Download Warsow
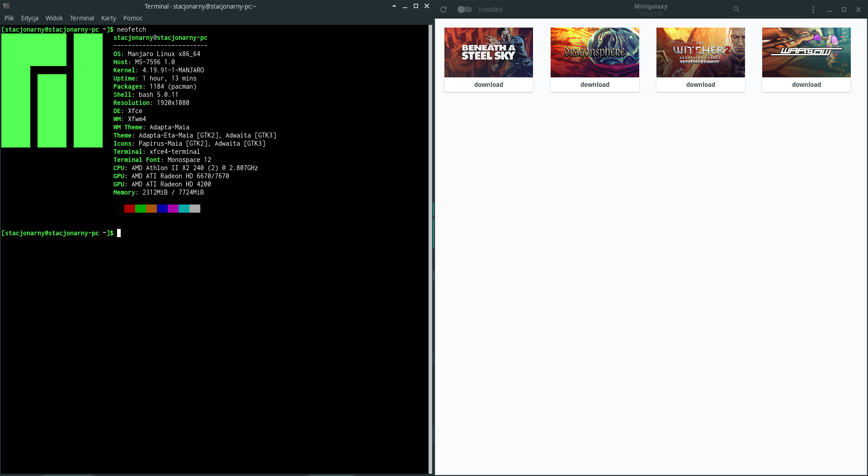 806,85
